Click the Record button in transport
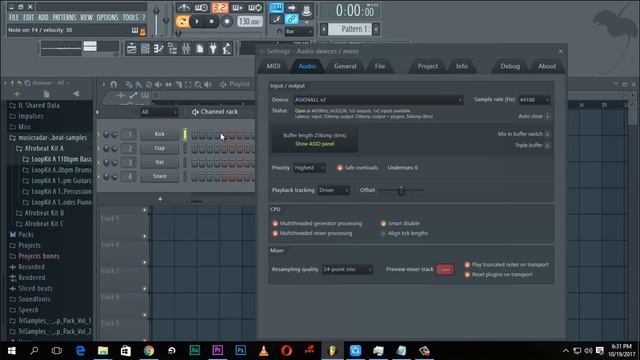640x360 pixels. click(x=227, y=21)
